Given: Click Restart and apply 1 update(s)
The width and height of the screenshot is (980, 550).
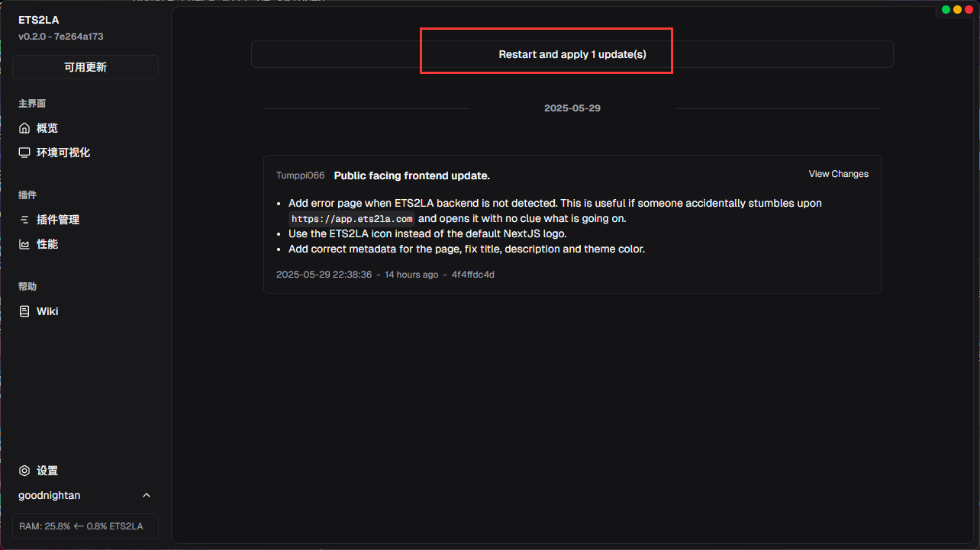Looking at the screenshot, I should click(x=572, y=54).
